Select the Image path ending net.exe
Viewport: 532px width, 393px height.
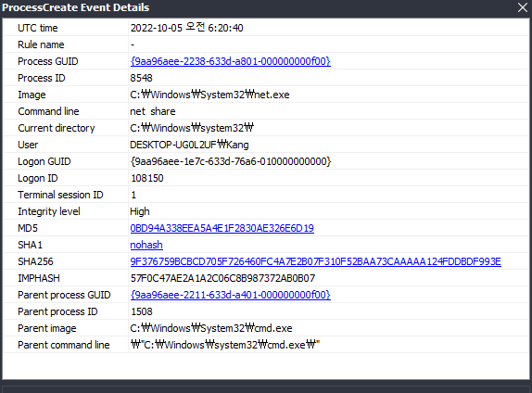(209, 95)
